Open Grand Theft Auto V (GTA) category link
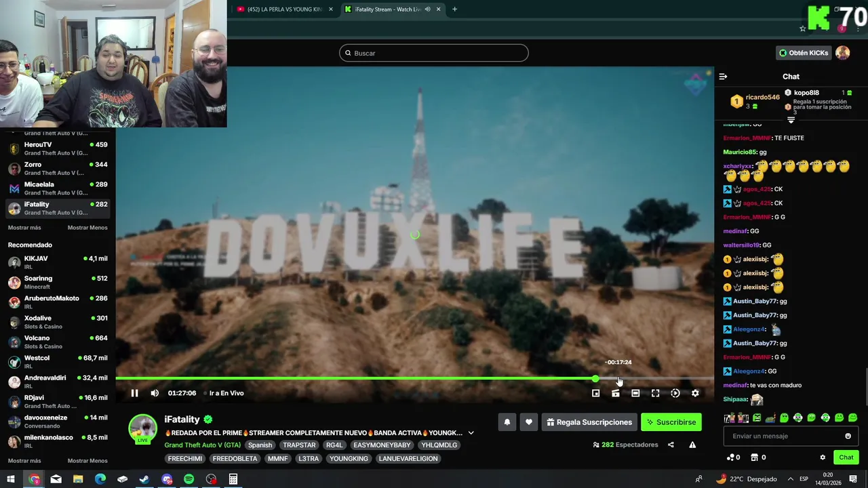Screen dimensions: 868x488 coord(202,445)
